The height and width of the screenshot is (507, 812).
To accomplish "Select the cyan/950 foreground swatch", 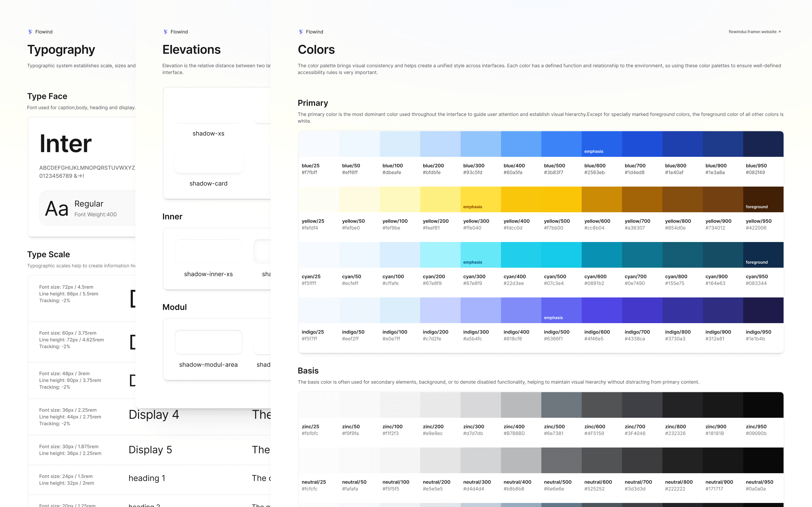I will point(763,254).
